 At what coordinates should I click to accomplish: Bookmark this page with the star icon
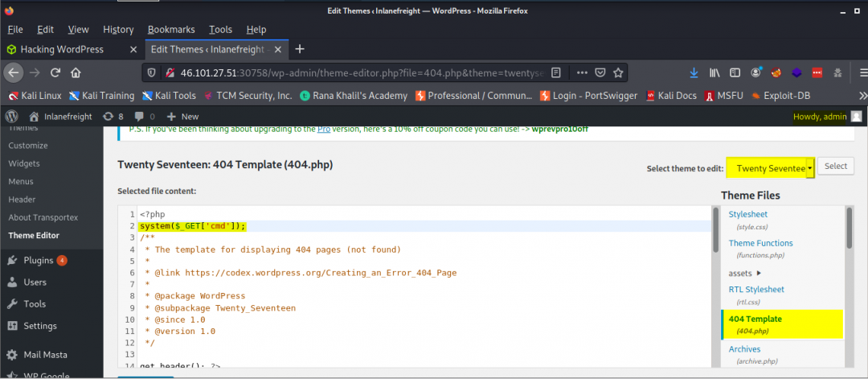pyautogui.click(x=618, y=72)
